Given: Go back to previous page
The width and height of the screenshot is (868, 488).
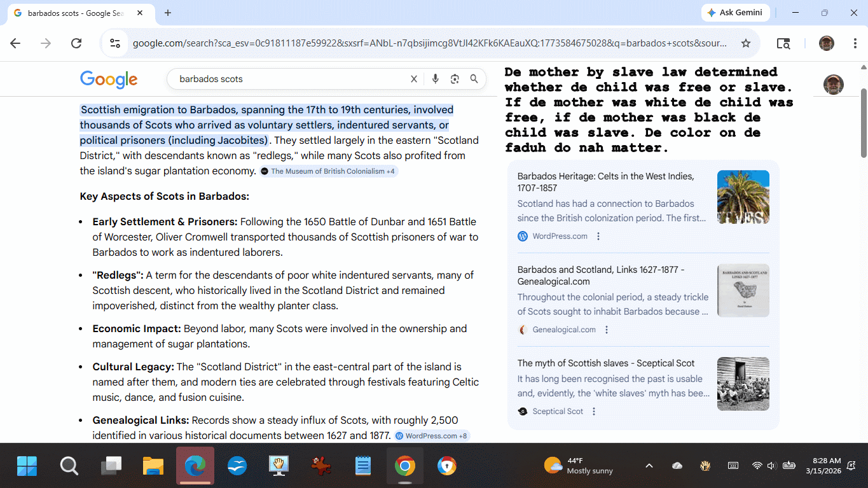Looking at the screenshot, I should (15, 43).
